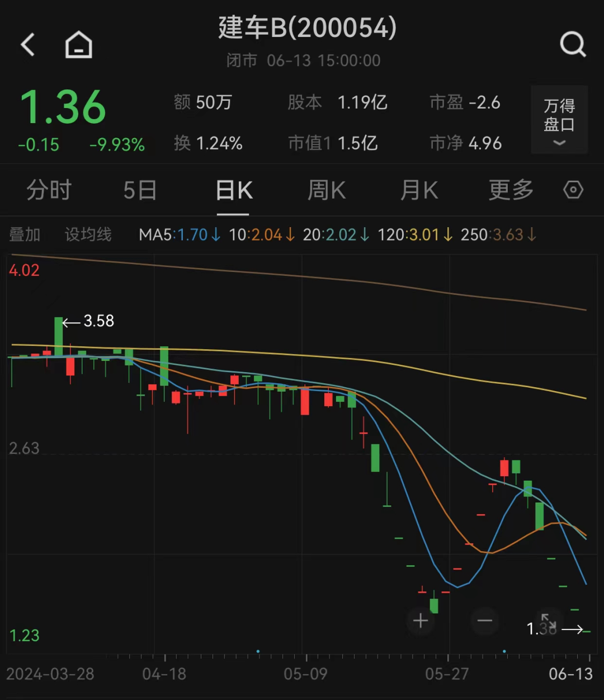The height and width of the screenshot is (700, 604).
Task: Tap the 市盈 -2.6 value
Action: point(465,102)
